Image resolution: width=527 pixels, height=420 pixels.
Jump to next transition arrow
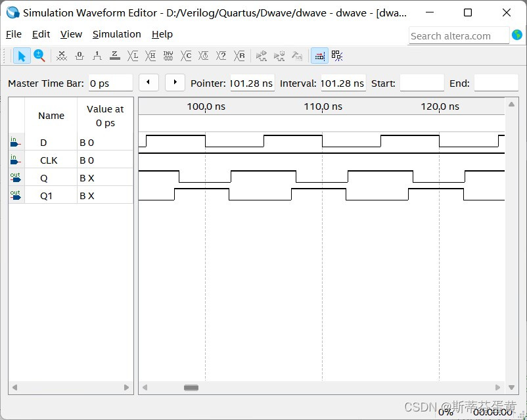coord(175,82)
